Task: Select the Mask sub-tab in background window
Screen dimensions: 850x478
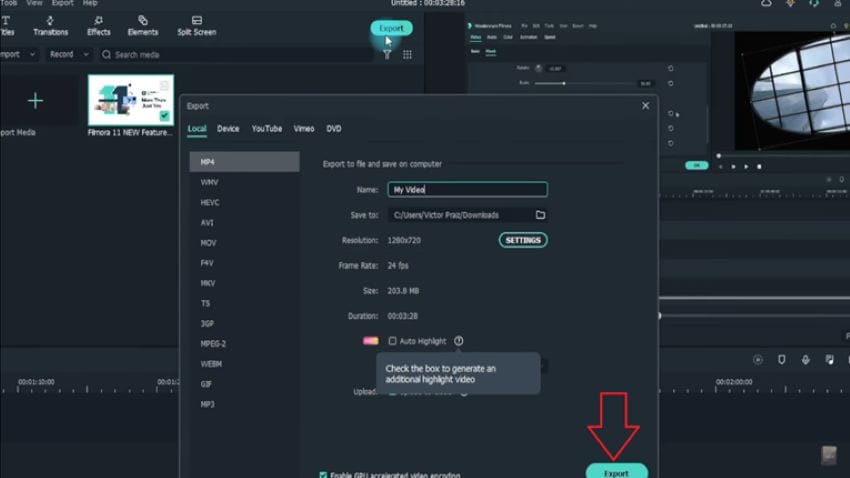Action: [x=491, y=51]
